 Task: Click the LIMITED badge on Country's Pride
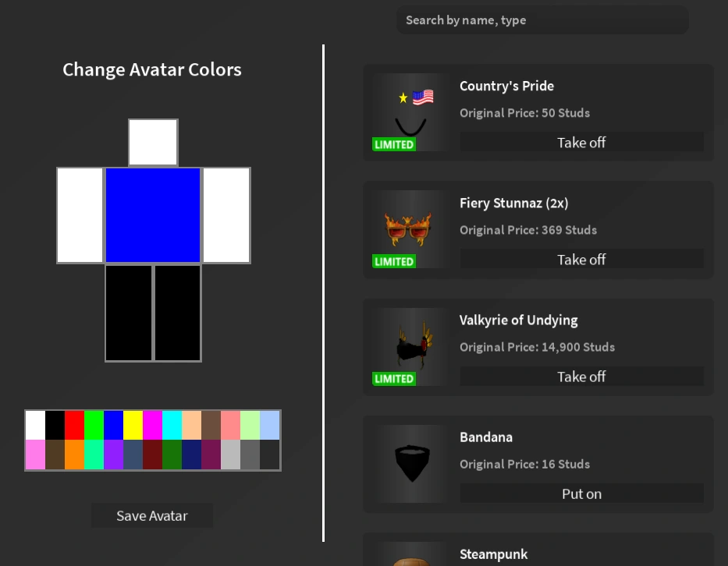[394, 144]
